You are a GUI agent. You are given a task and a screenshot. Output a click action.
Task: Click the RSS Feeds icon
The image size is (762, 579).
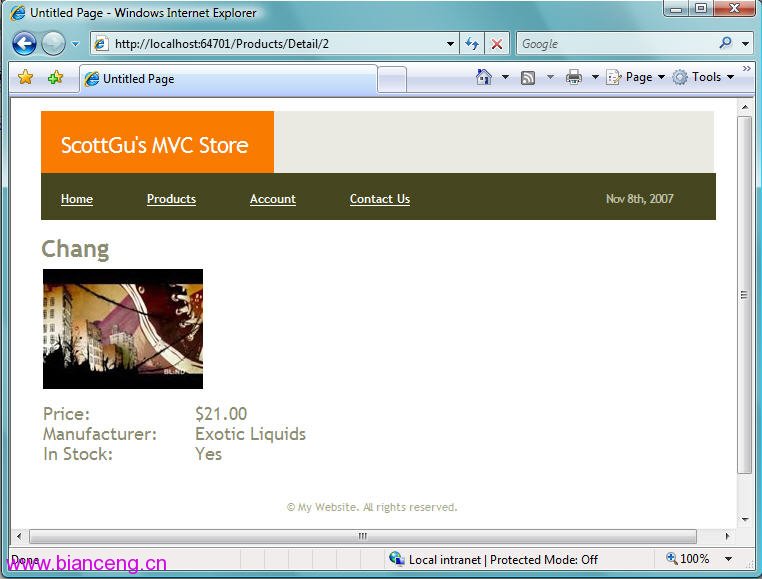click(x=528, y=77)
